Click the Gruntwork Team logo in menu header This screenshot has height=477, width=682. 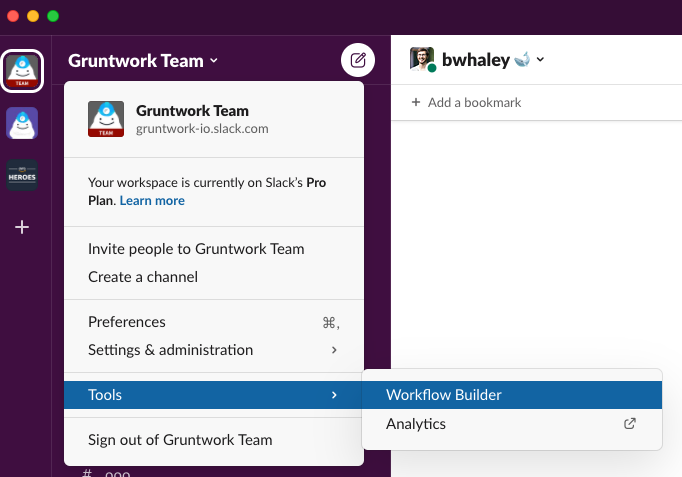pos(106,119)
